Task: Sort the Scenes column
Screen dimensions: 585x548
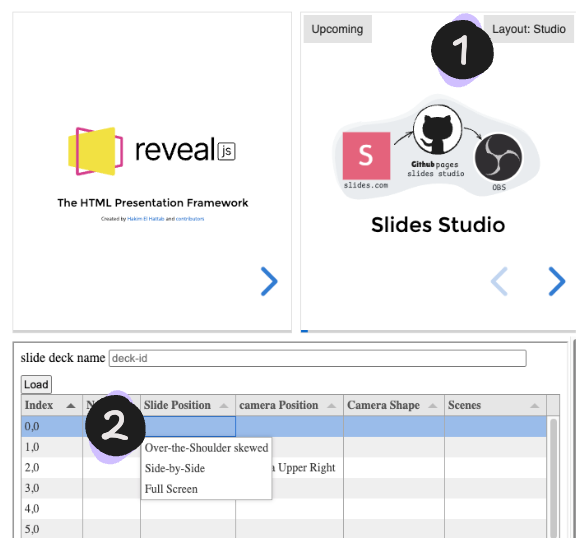Action: 535,405
